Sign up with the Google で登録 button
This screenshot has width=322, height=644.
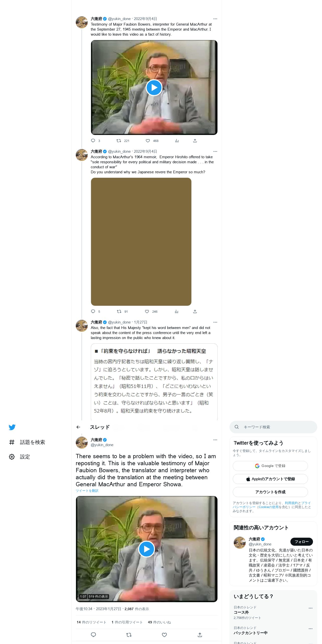pos(270,466)
